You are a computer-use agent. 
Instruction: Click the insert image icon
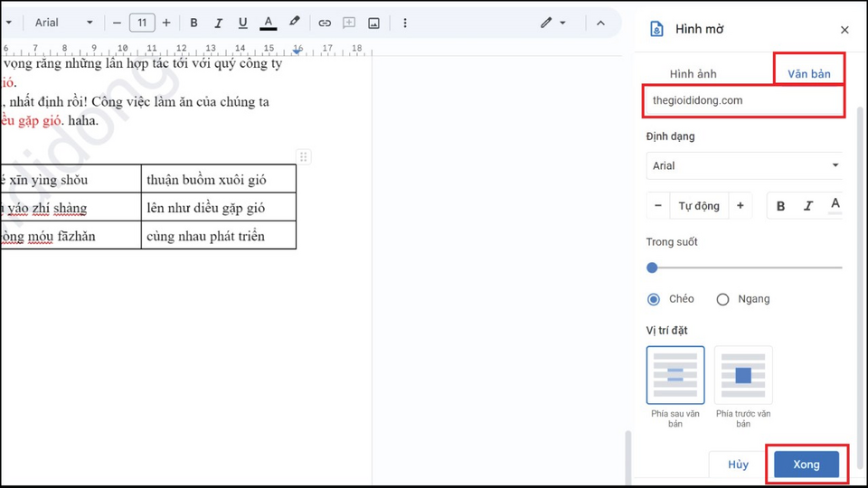pos(373,23)
